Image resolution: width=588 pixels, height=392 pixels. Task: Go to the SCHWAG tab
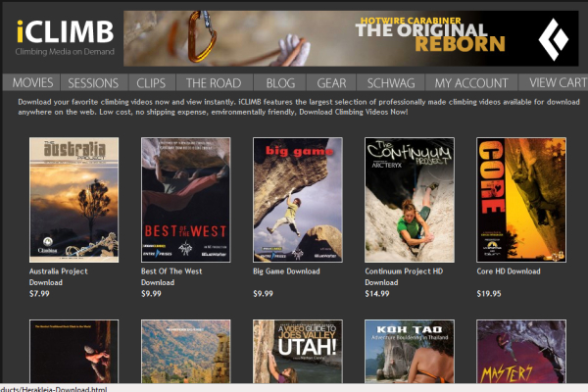pos(390,82)
